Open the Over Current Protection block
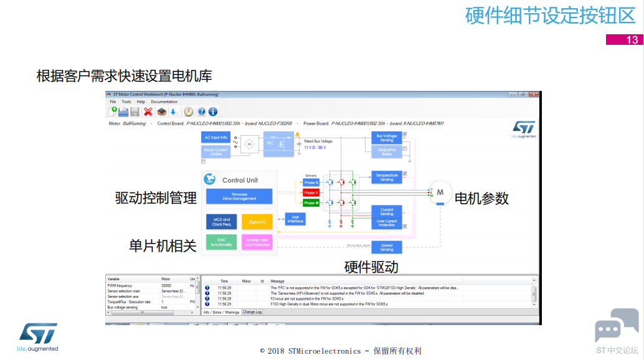The image size is (644, 360). (387, 223)
